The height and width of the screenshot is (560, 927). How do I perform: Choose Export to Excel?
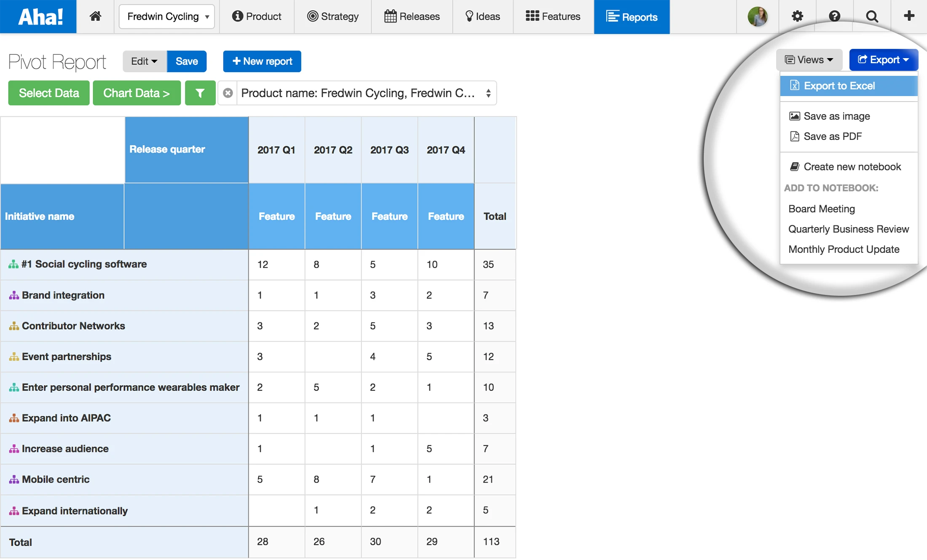pyautogui.click(x=839, y=86)
